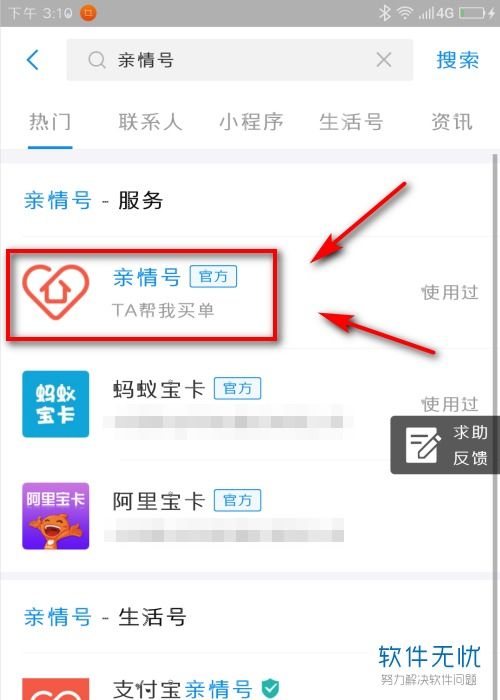Tap the 阿里宝卡 purple mascot icon
Image resolution: width=500 pixels, height=700 pixels.
tap(56, 516)
